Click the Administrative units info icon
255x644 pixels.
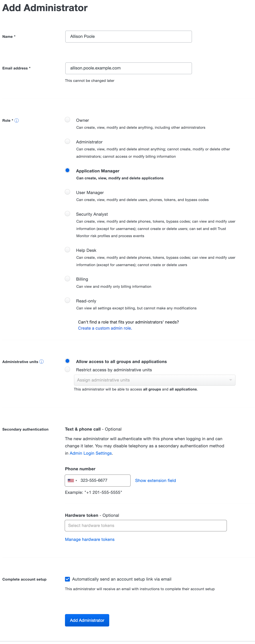point(42,362)
